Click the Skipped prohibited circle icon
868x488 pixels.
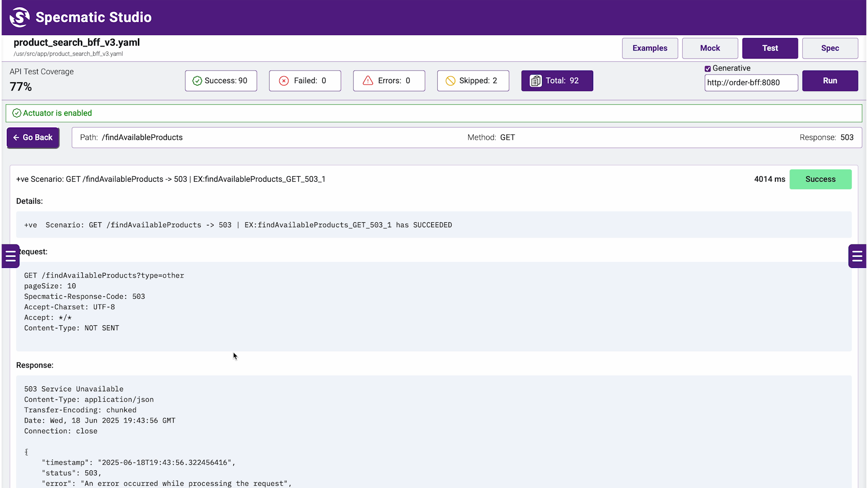click(x=450, y=81)
